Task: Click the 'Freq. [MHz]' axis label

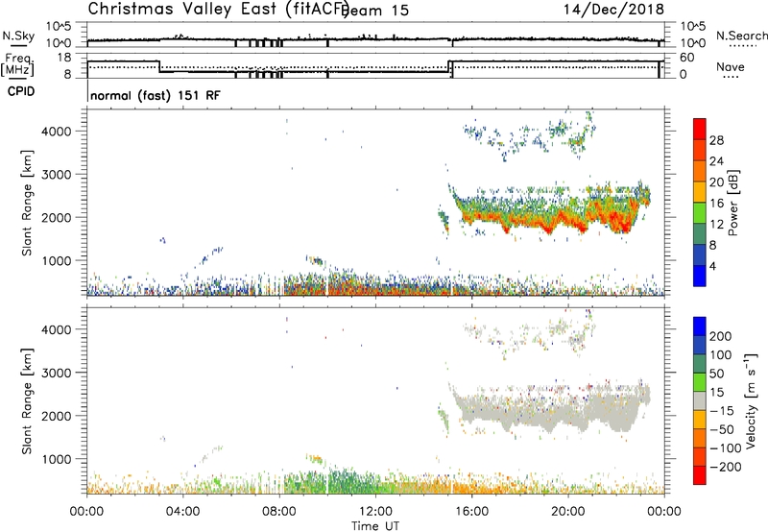Action: click(x=17, y=64)
